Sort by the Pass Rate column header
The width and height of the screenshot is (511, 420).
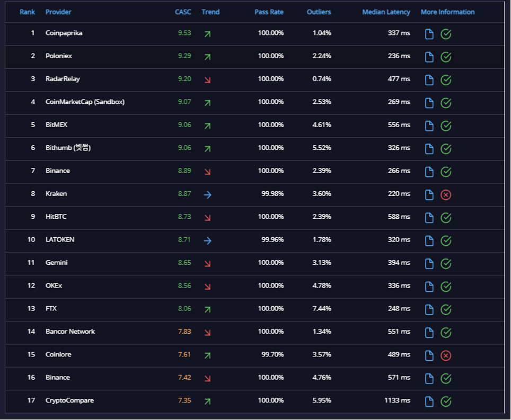point(269,12)
